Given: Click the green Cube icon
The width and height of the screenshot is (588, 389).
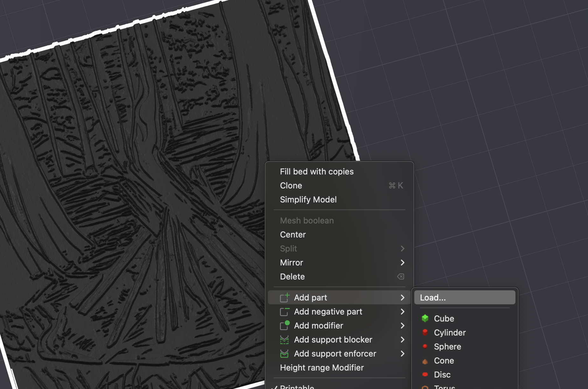Looking at the screenshot, I should [425, 318].
